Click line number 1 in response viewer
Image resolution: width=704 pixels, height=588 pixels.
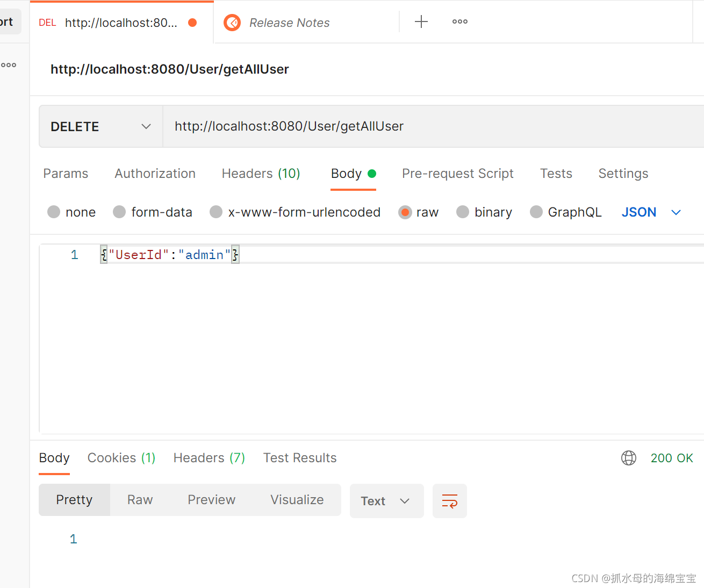pos(74,539)
